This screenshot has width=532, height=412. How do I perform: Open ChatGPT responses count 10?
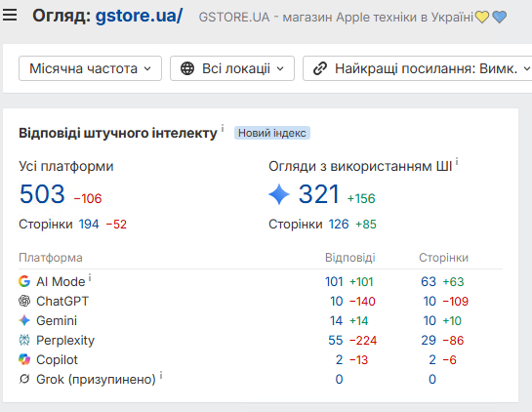(x=337, y=302)
